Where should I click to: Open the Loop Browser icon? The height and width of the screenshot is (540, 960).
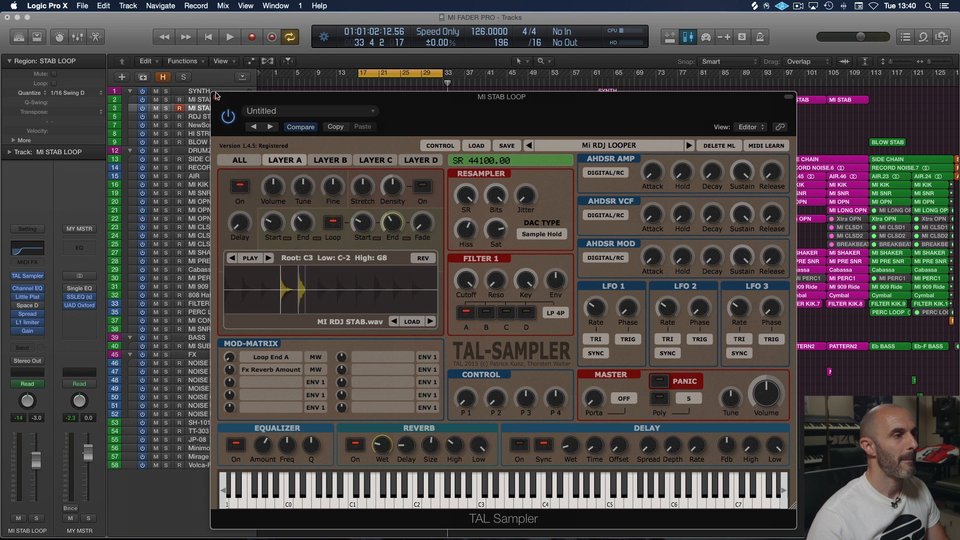[x=923, y=37]
